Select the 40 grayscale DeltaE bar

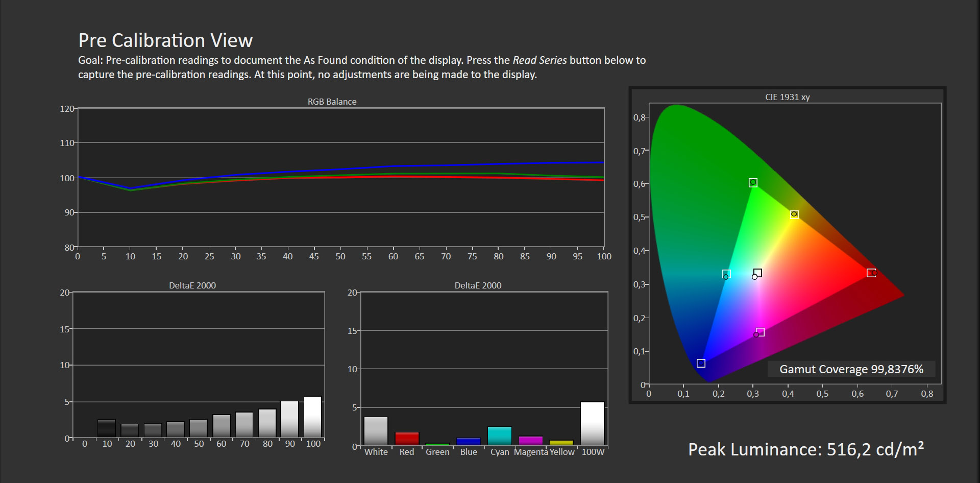[175, 430]
